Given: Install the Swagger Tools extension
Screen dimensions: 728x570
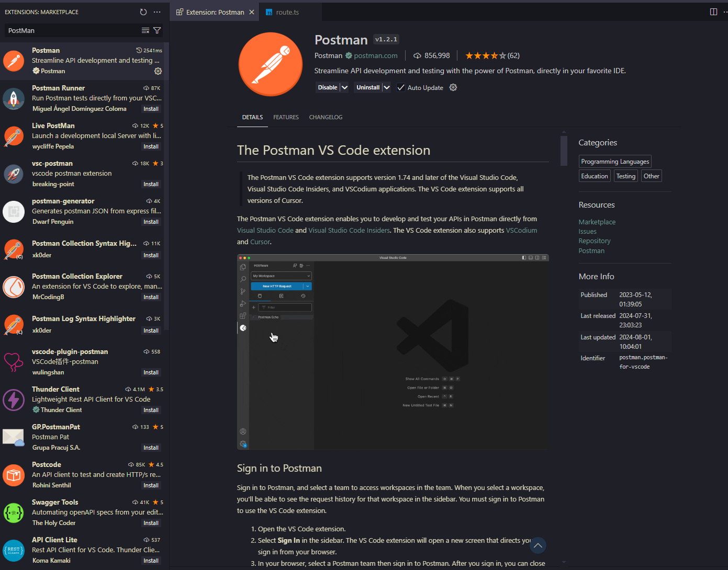Looking at the screenshot, I should [151, 523].
